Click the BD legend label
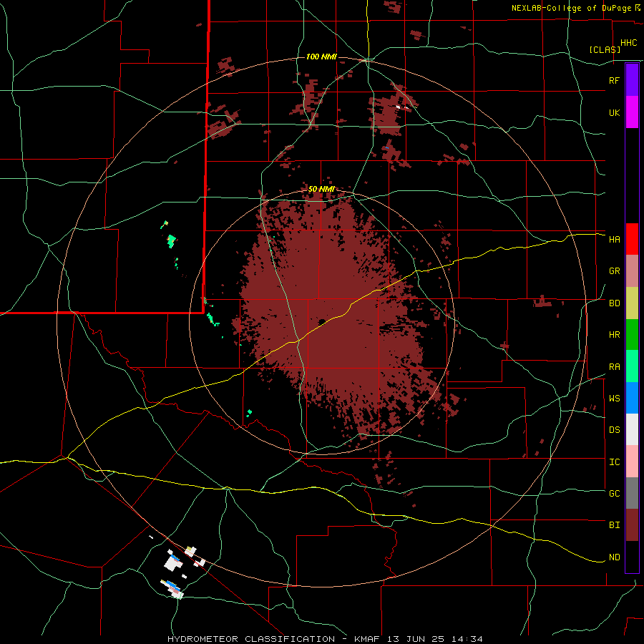The width and height of the screenshot is (644, 644). (x=614, y=303)
